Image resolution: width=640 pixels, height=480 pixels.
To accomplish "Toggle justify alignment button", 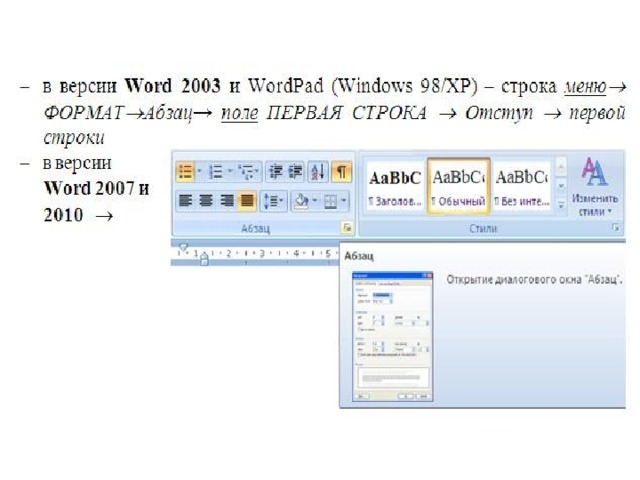I will tap(247, 200).
